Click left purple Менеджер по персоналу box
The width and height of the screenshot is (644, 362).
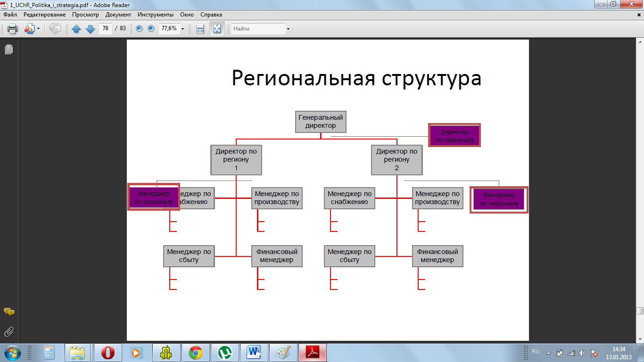click(x=154, y=197)
